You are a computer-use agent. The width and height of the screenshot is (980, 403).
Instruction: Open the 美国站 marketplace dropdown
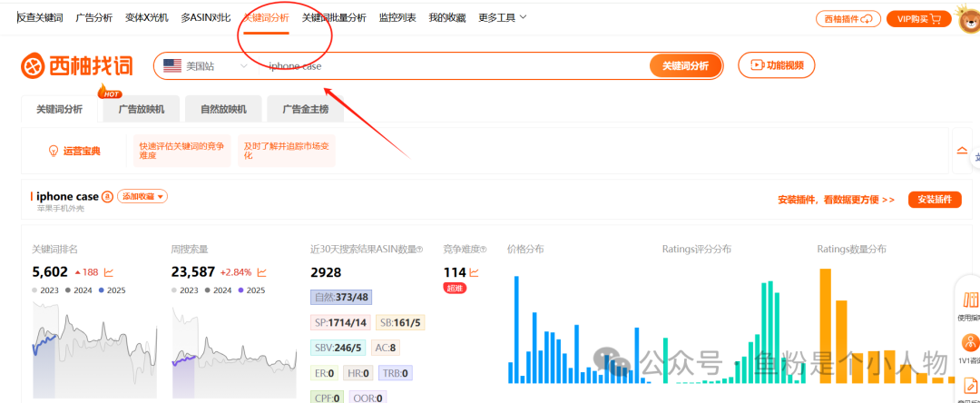coord(206,66)
